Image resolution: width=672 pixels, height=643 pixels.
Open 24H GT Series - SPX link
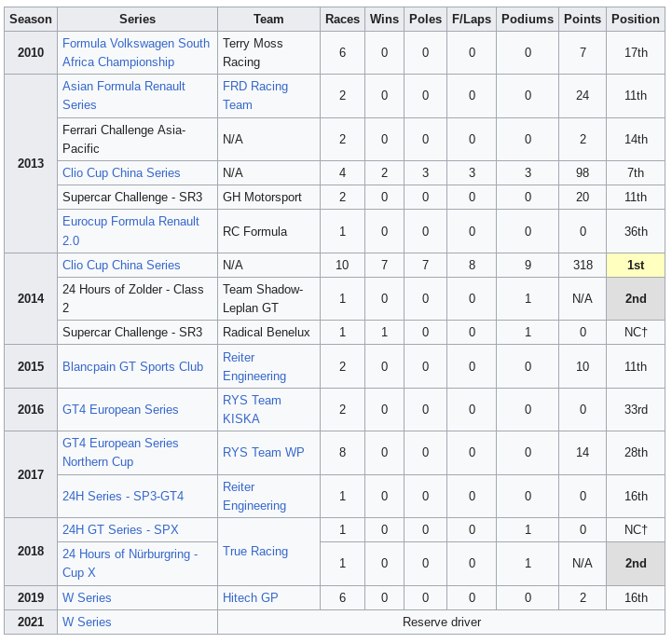pos(120,529)
